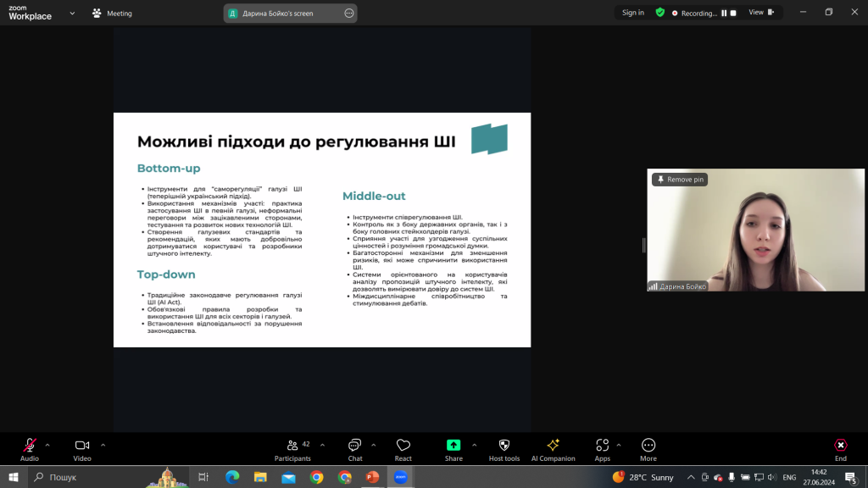Open the Meeting tab

tap(113, 14)
